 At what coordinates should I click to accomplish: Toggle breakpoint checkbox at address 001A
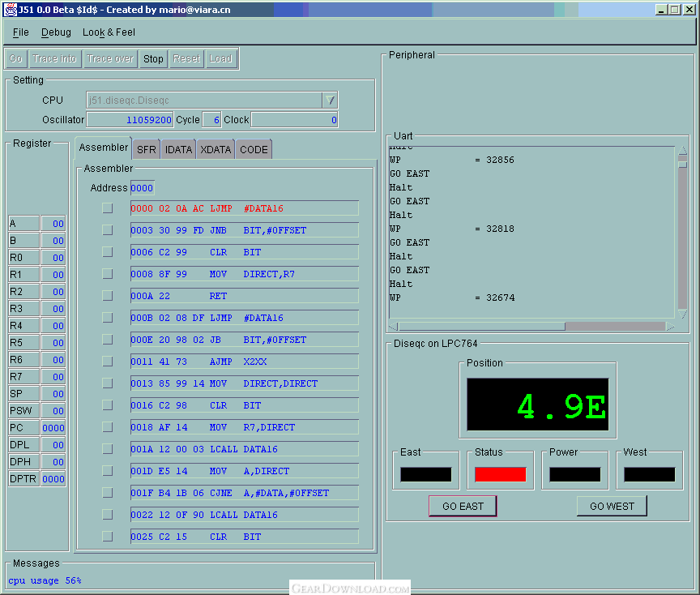pos(108,449)
